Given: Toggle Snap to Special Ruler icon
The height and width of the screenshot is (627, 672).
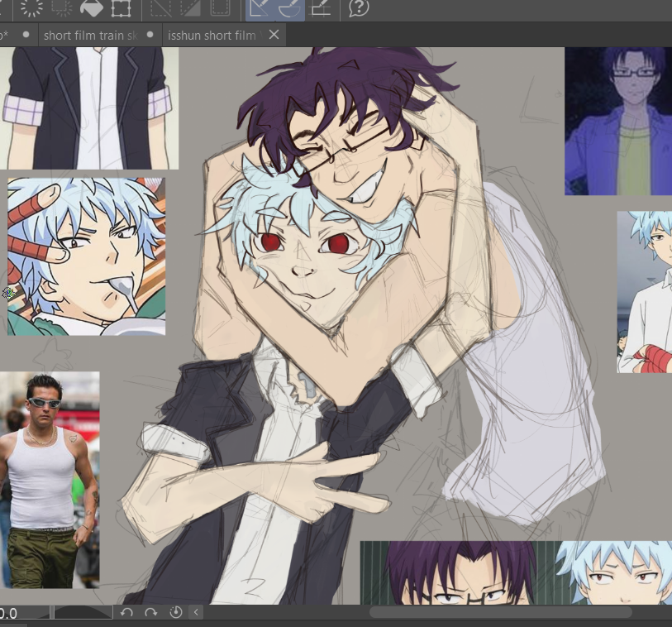Looking at the screenshot, I should 290,8.
